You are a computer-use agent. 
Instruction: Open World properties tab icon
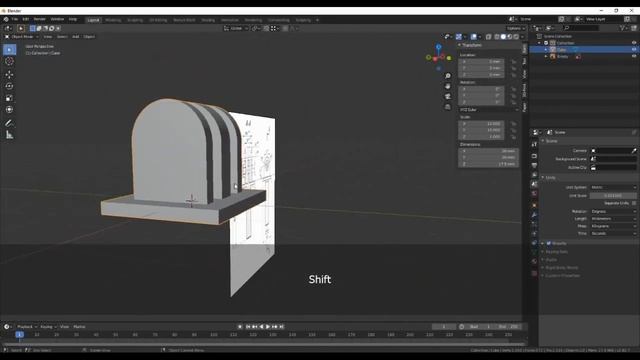click(534, 193)
